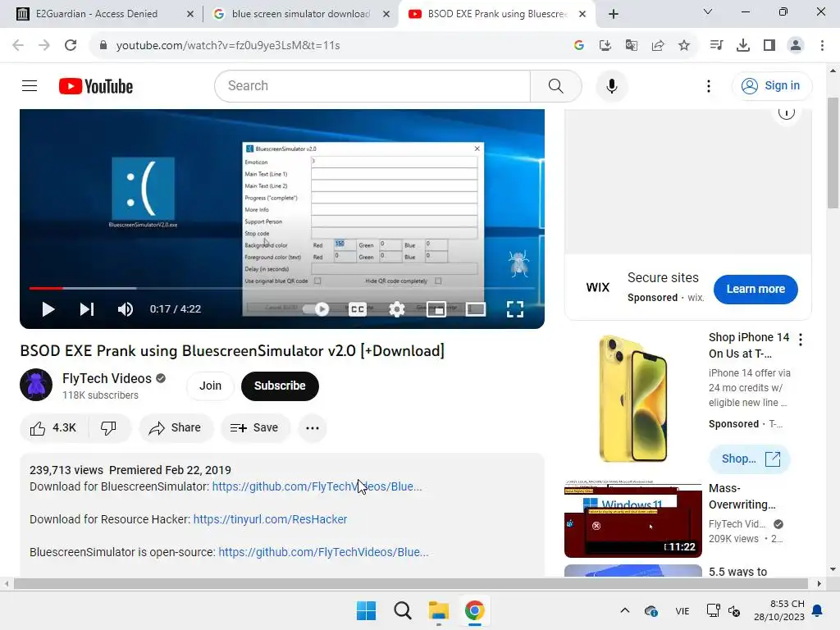Share the video

(x=176, y=428)
